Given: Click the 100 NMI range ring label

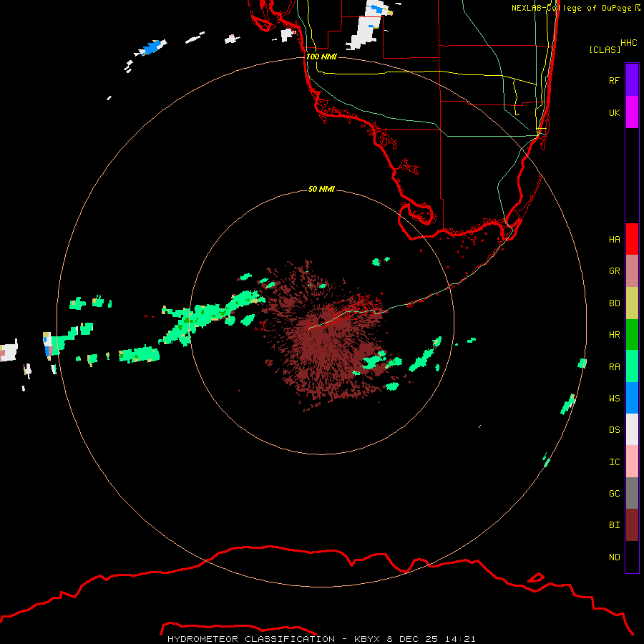Looking at the screenshot, I should [321, 57].
